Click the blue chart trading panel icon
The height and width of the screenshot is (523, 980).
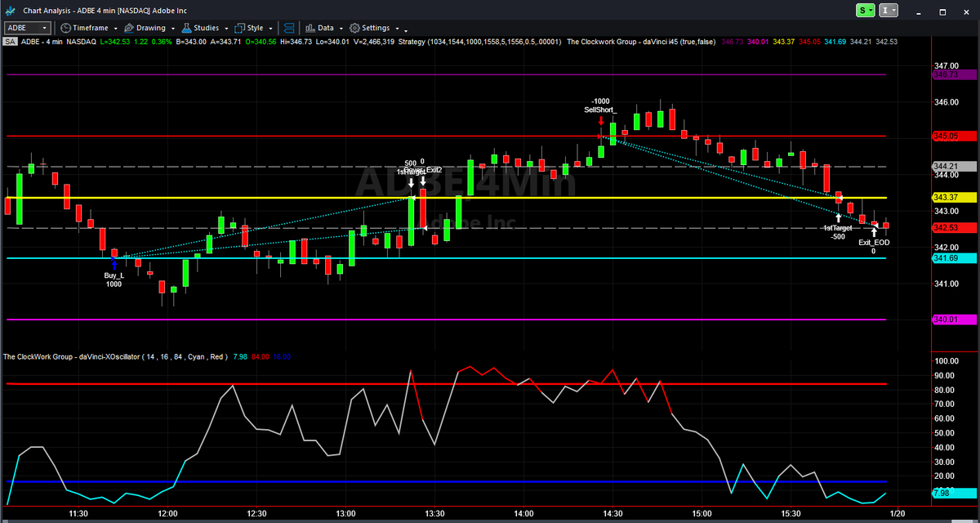[289, 28]
